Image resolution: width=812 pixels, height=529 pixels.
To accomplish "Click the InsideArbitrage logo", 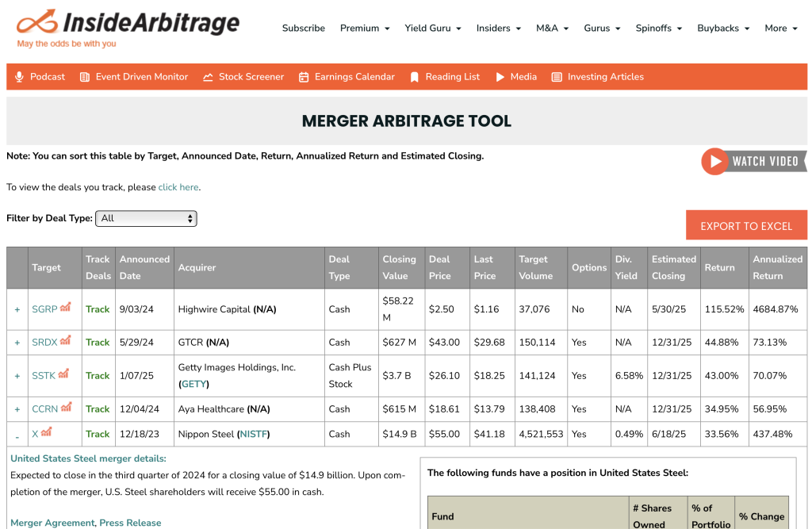I will click(127, 27).
